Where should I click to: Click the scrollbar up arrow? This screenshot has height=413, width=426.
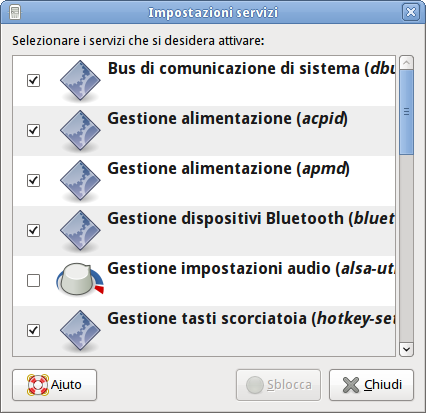coord(406,63)
